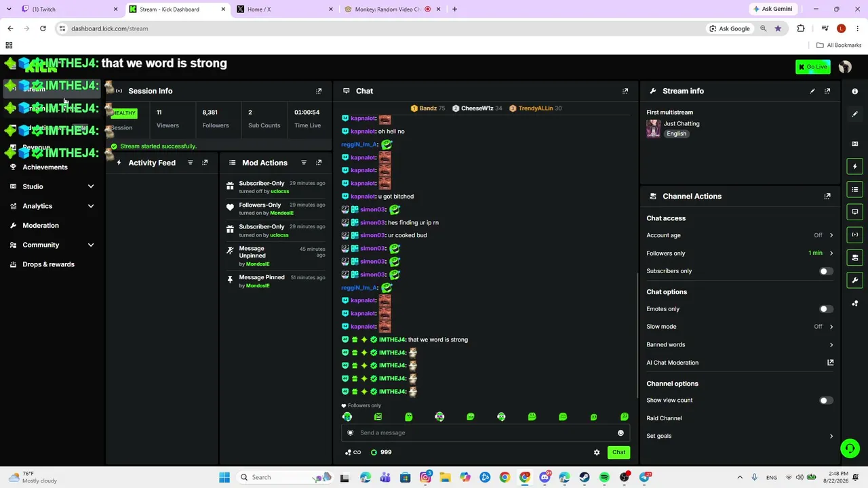Click the CheeseW1z top gifter badge
Viewport: 868px width, 488px height.
click(477, 108)
